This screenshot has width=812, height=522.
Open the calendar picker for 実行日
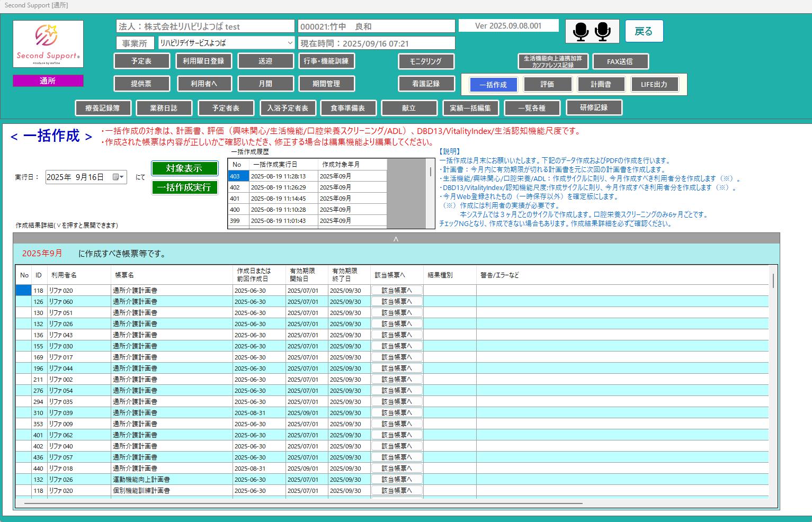coord(118,177)
